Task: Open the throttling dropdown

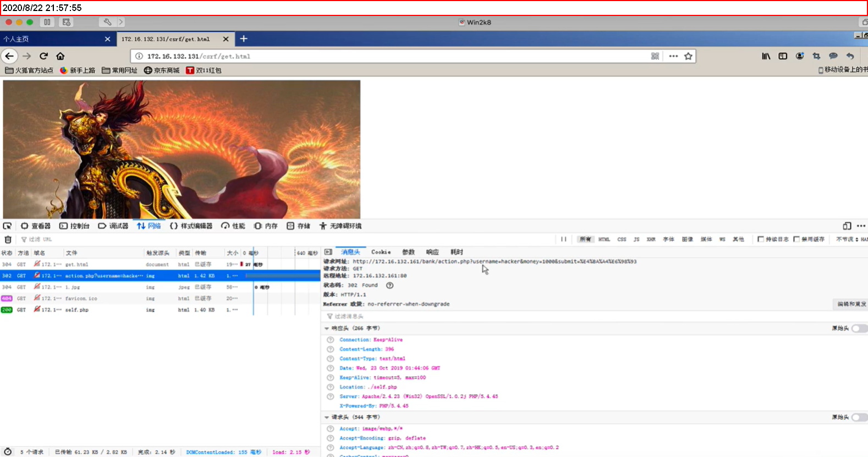Action: point(847,239)
